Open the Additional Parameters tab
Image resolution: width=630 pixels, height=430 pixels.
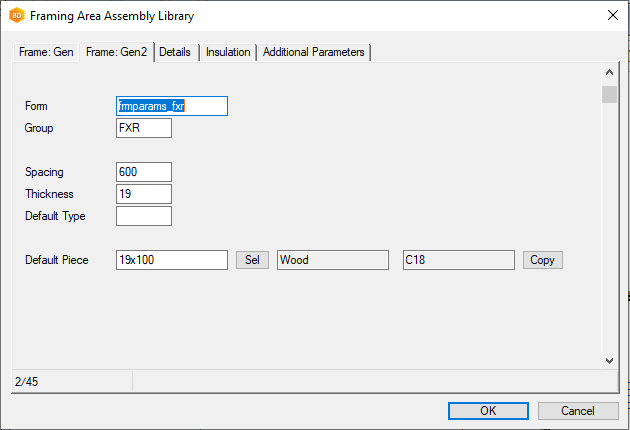tap(314, 52)
